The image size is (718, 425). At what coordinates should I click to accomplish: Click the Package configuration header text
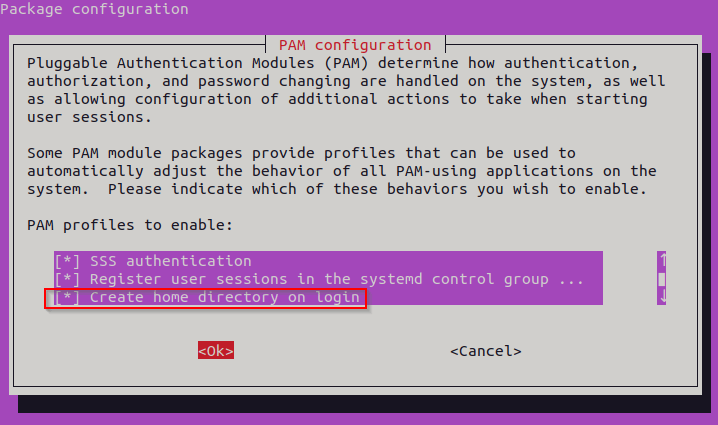95,10
